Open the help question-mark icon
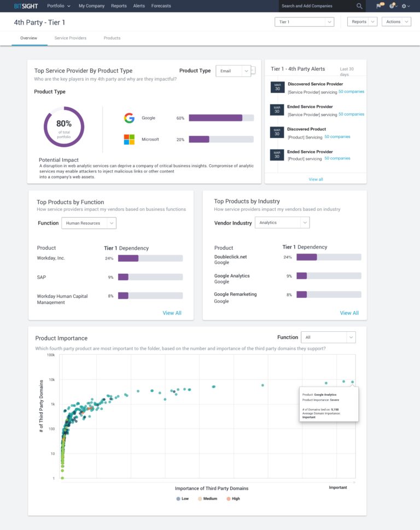The image size is (420, 530). click(393, 5)
